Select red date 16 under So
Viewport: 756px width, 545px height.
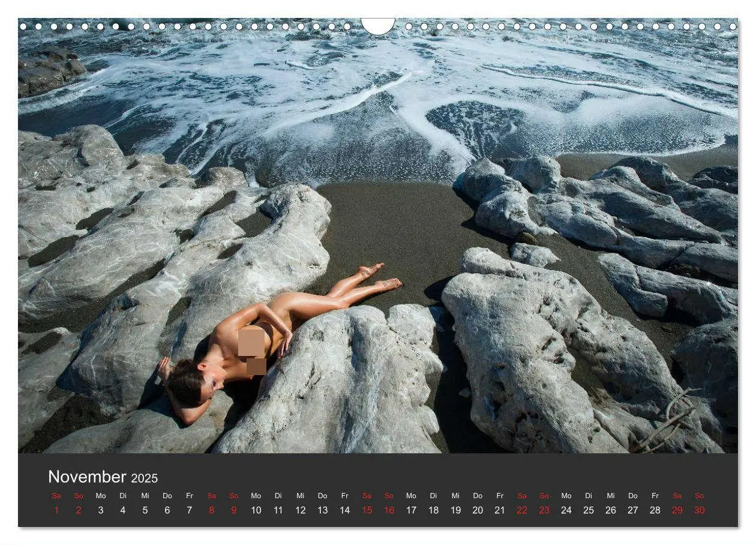coord(389,510)
